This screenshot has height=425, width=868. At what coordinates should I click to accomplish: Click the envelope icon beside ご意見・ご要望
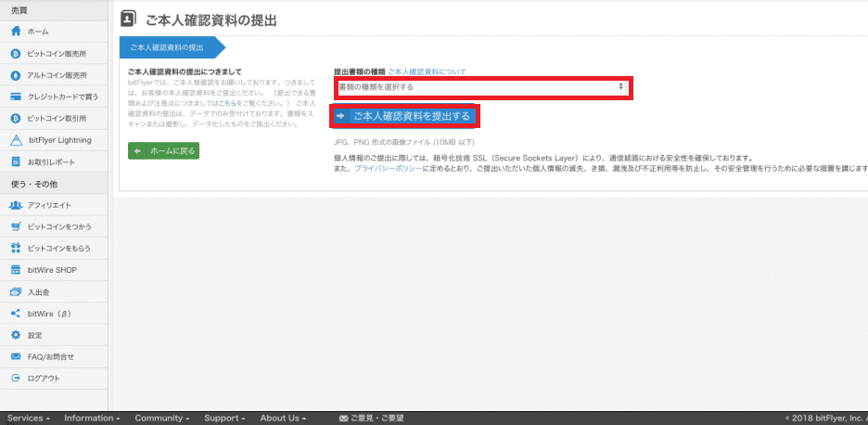[343, 419]
